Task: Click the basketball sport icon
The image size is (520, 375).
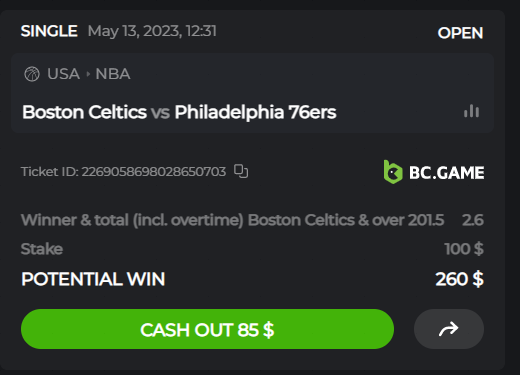Action: pyautogui.click(x=32, y=74)
